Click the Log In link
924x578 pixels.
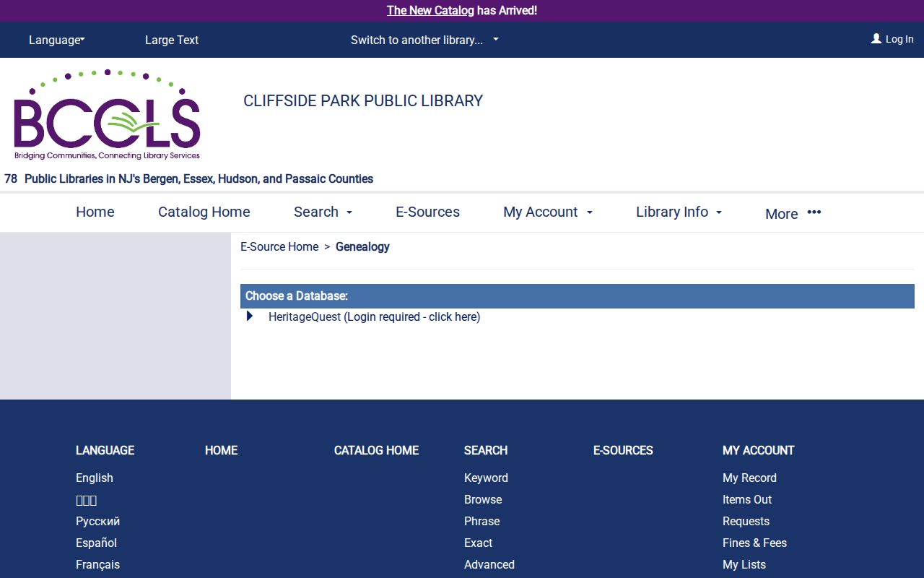[899, 40]
